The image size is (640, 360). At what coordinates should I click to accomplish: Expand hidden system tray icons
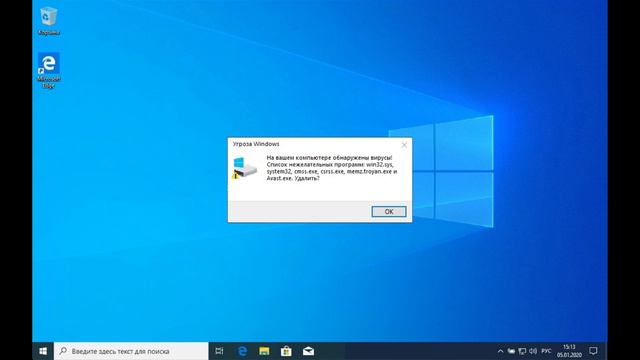[500, 351]
